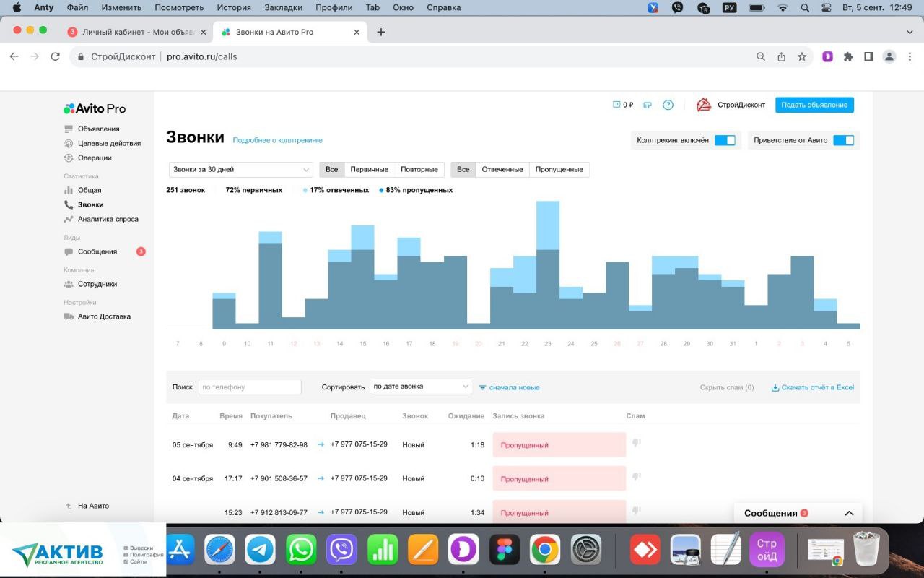This screenshot has height=578, width=924.
Task: Open the Звонки за 30 дней dropdown
Action: coord(241,169)
